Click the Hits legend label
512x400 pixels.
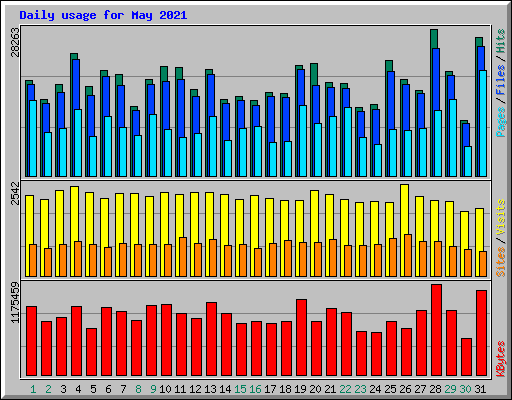pos(501,41)
